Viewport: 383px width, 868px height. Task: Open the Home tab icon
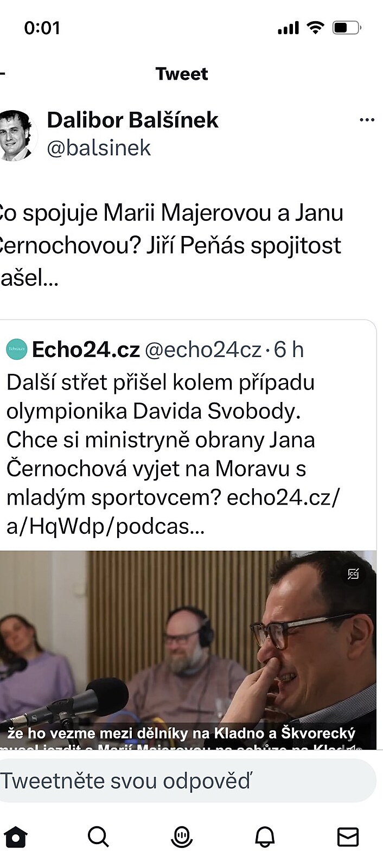[x=15, y=837]
